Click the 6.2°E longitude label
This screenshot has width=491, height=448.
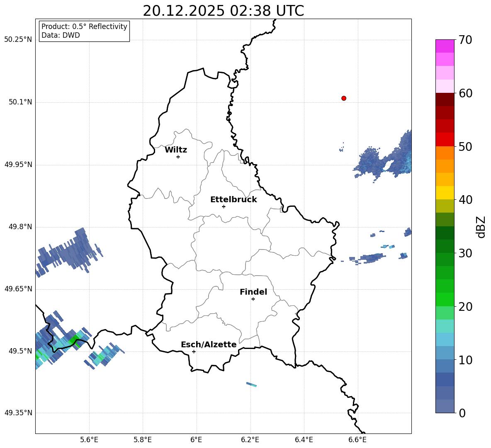tap(250, 440)
